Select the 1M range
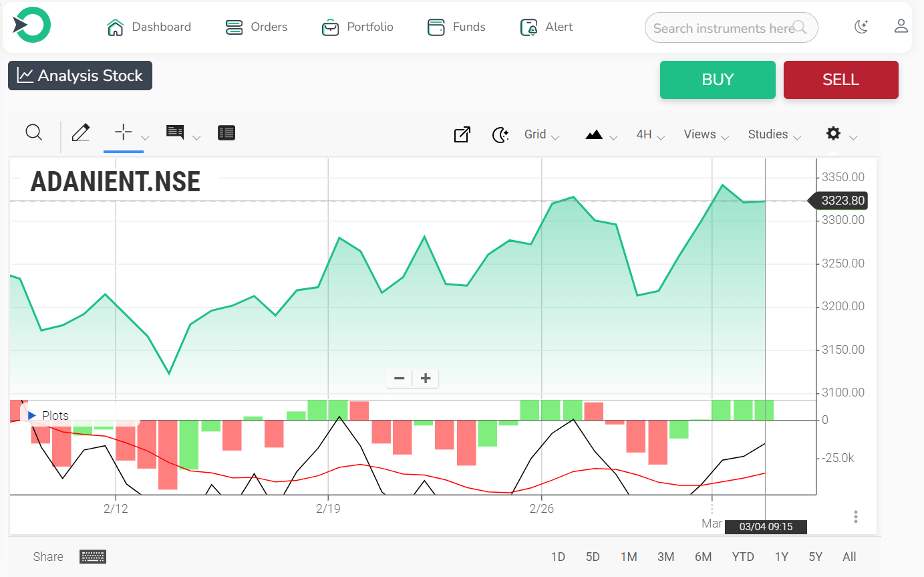The image size is (924, 577). point(629,557)
